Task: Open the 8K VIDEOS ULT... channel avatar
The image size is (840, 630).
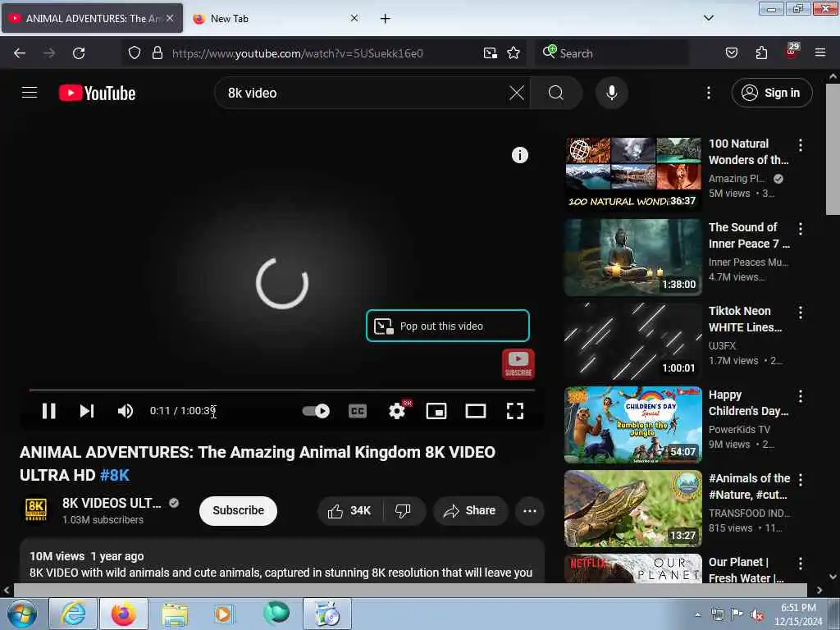Action: click(x=36, y=509)
